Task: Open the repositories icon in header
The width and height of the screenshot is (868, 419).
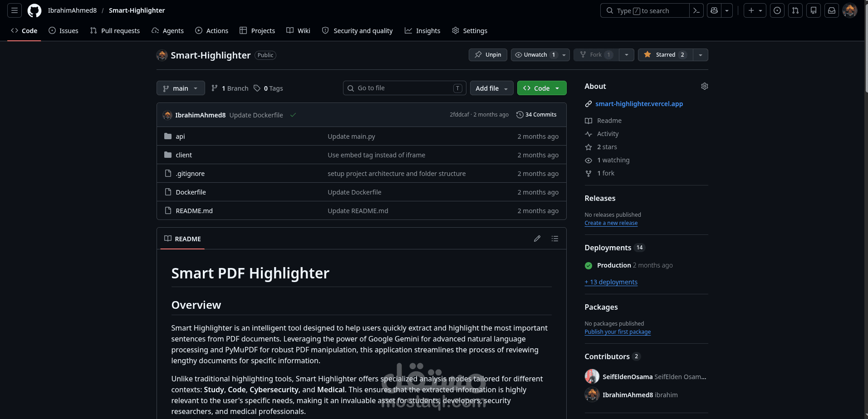Action: [x=814, y=10]
